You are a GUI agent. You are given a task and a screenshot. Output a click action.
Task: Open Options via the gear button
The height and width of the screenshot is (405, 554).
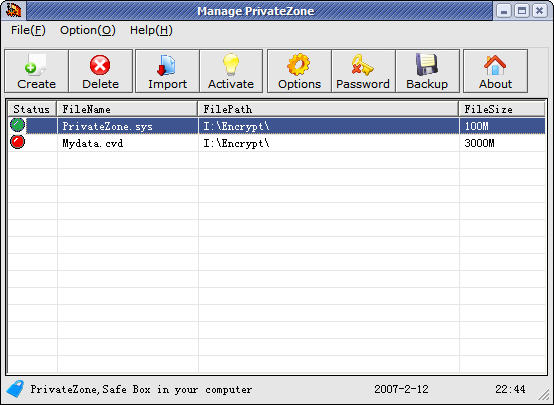click(x=299, y=71)
